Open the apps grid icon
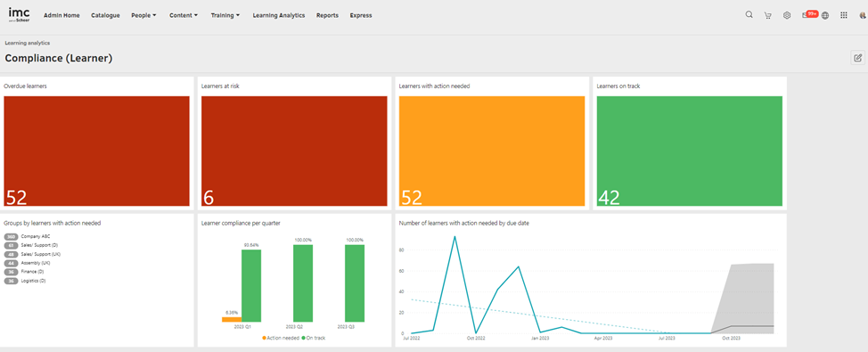This screenshot has width=868, height=352. tap(844, 15)
